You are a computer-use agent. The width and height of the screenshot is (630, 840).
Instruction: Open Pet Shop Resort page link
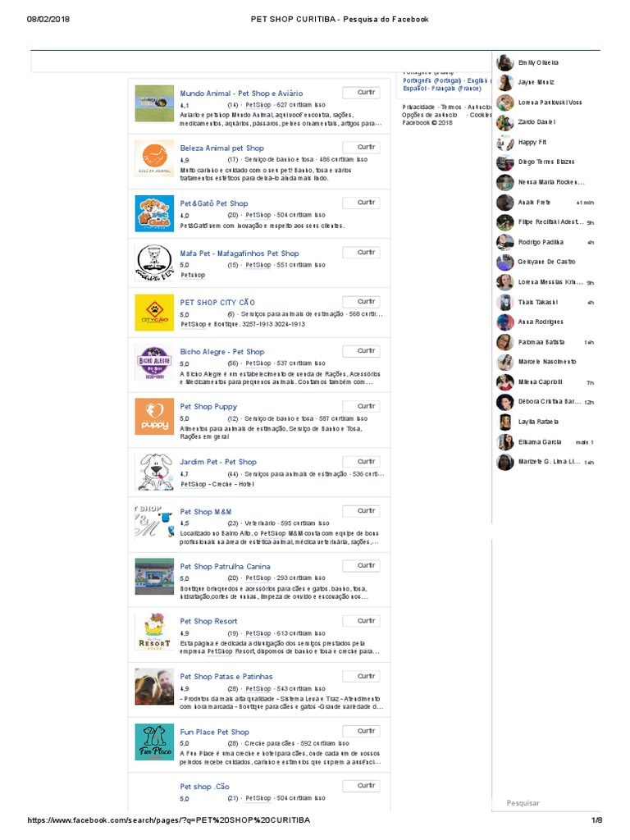pos(208,622)
